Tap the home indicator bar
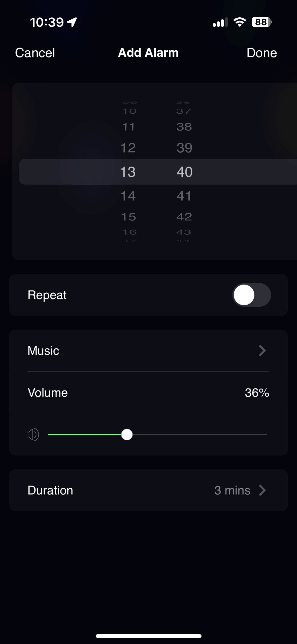The width and height of the screenshot is (297, 644). [x=148, y=636]
